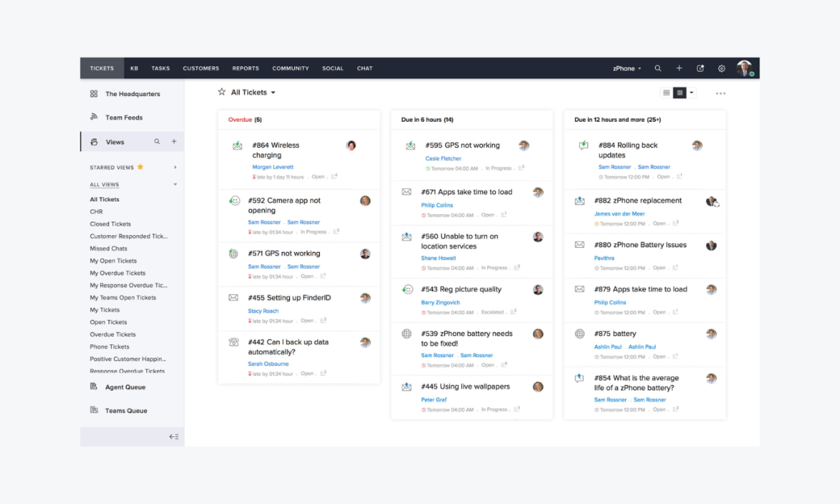
Task: Open the All Tickets view dropdown
Action: [x=253, y=92]
